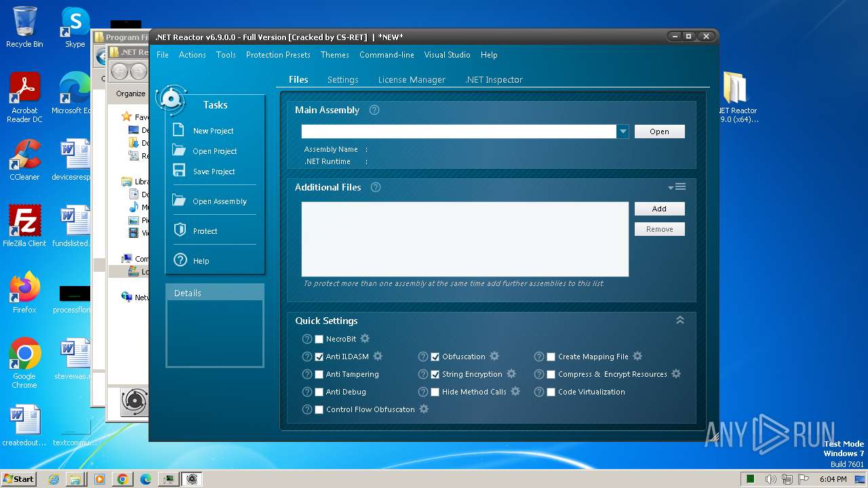This screenshot has height=488, width=868.
Task: Open the Command-line menu
Action: (387, 55)
